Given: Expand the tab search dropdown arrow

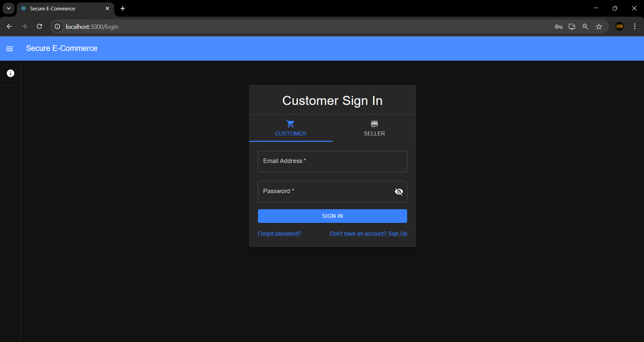Looking at the screenshot, I should tap(9, 9).
